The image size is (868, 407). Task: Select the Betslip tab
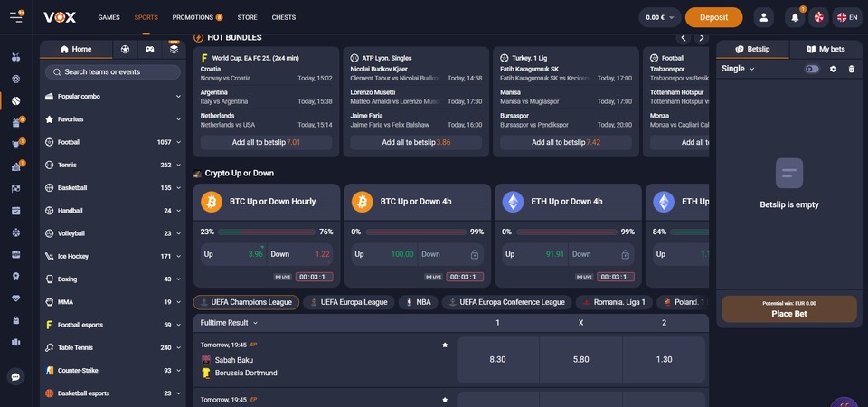click(x=752, y=49)
